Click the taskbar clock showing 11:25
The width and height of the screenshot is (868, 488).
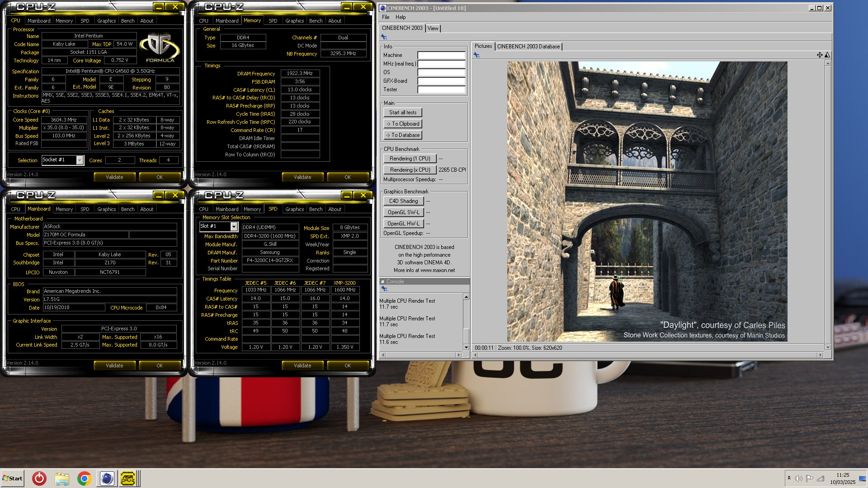point(843,475)
